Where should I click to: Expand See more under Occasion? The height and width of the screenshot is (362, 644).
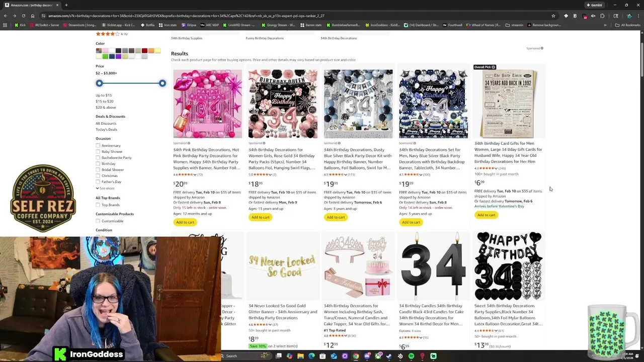[105, 189]
